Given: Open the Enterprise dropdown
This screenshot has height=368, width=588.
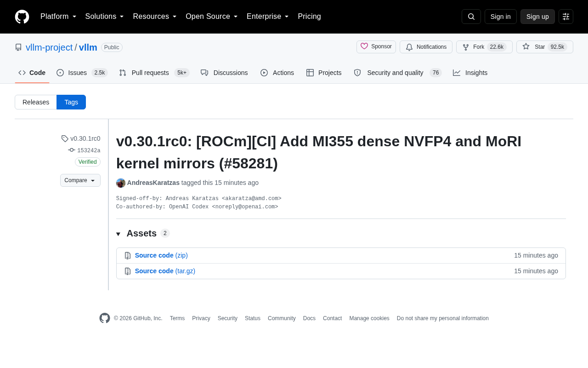Looking at the screenshot, I should coord(268,17).
